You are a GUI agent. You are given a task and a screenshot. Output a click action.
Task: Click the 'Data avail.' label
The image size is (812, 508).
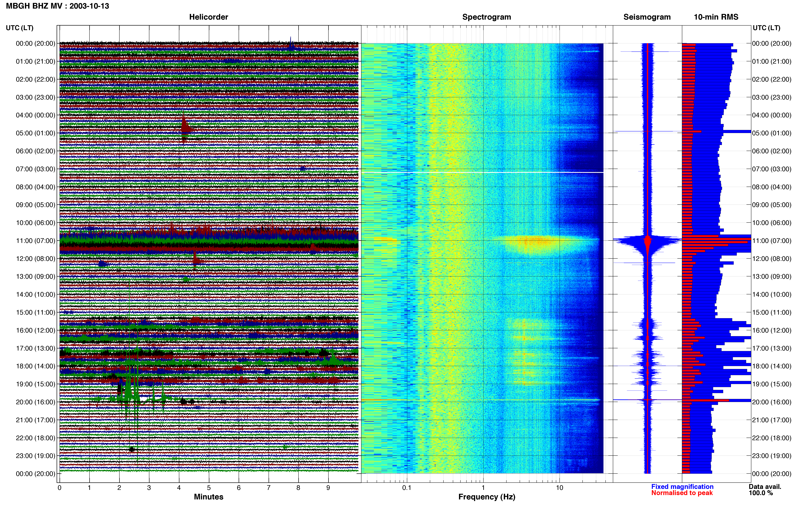tap(765, 487)
